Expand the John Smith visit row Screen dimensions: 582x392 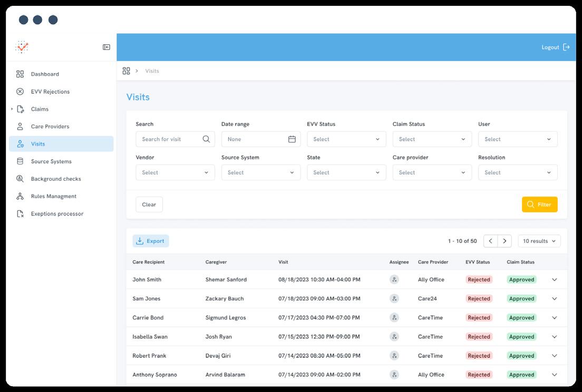(x=555, y=280)
